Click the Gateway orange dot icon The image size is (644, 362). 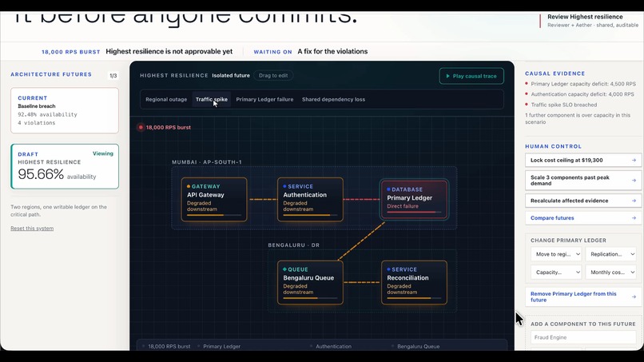pos(189,186)
